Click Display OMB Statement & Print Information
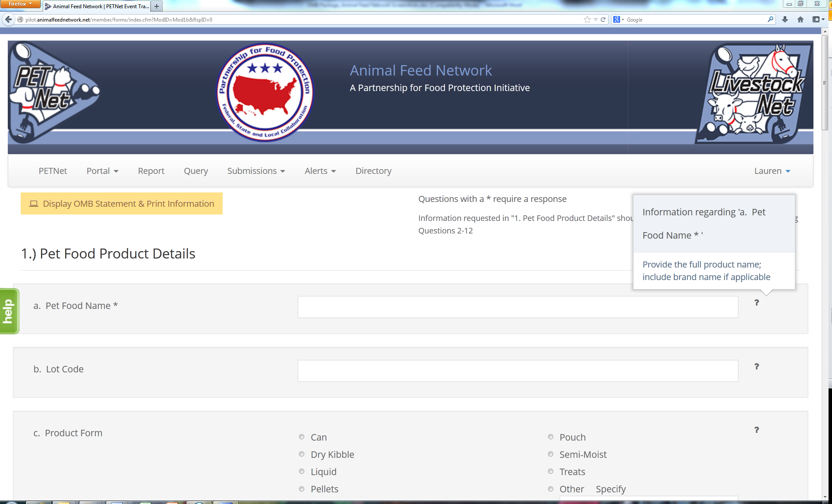The height and width of the screenshot is (504, 832). coord(122,204)
